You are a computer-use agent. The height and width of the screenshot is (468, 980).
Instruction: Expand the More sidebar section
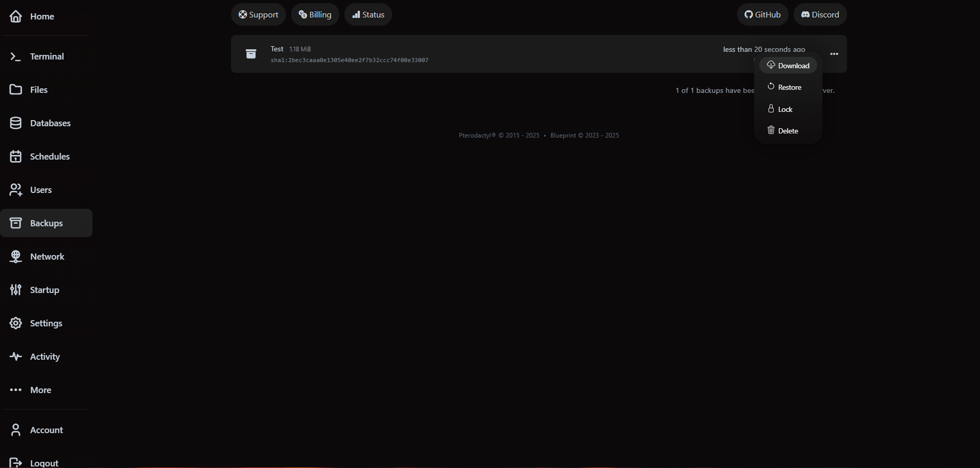(40, 389)
